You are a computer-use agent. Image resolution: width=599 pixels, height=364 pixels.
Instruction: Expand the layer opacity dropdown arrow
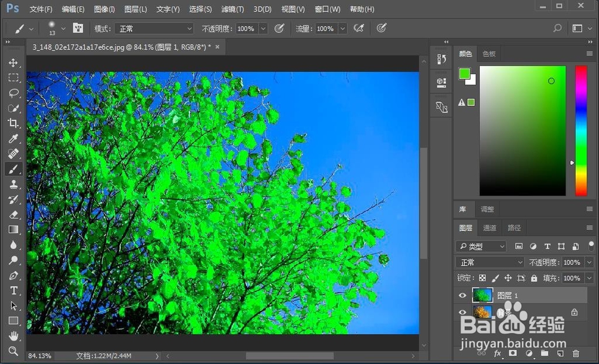[x=589, y=262]
